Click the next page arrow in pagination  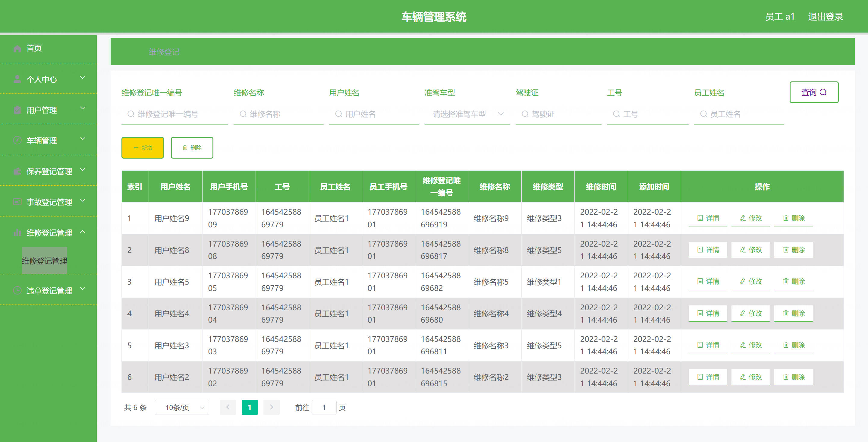click(271, 407)
